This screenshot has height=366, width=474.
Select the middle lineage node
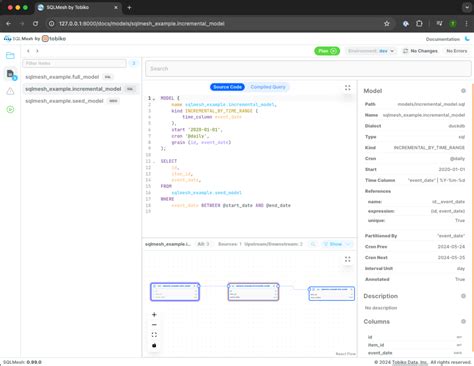point(253,292)
